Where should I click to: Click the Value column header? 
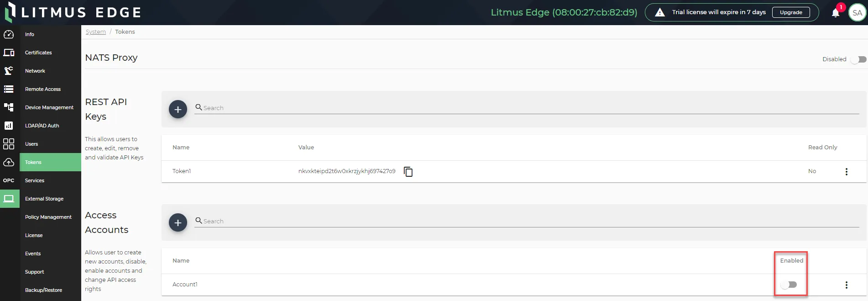[x=306, y=147]
